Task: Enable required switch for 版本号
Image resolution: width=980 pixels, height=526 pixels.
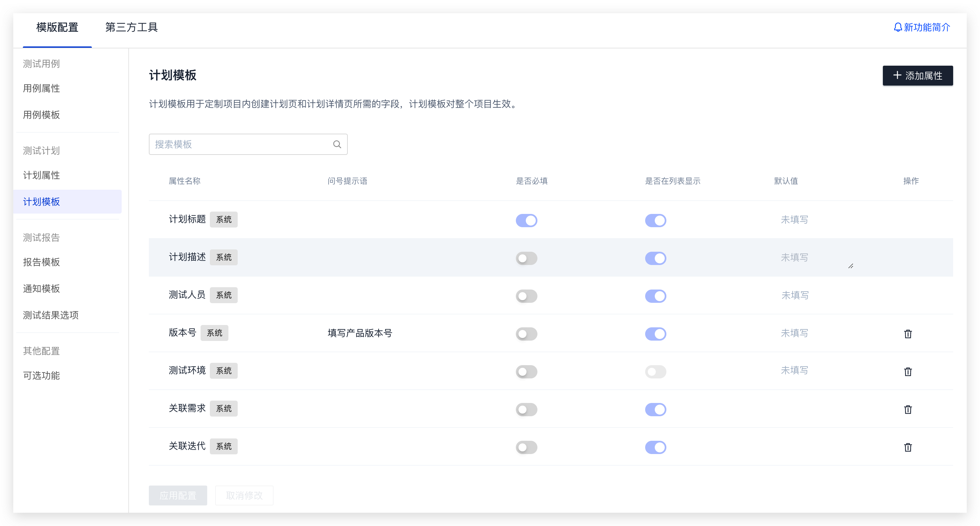Action: (526, 334)
